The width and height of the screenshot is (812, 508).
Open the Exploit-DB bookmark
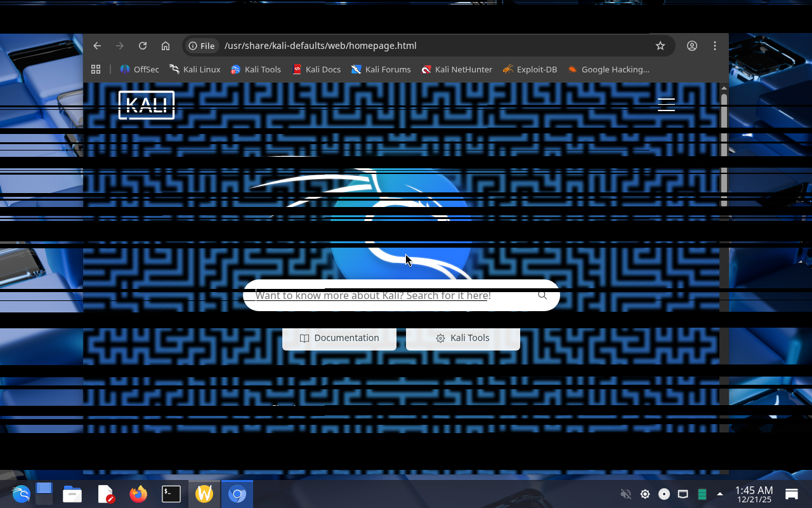pos(530,69)
